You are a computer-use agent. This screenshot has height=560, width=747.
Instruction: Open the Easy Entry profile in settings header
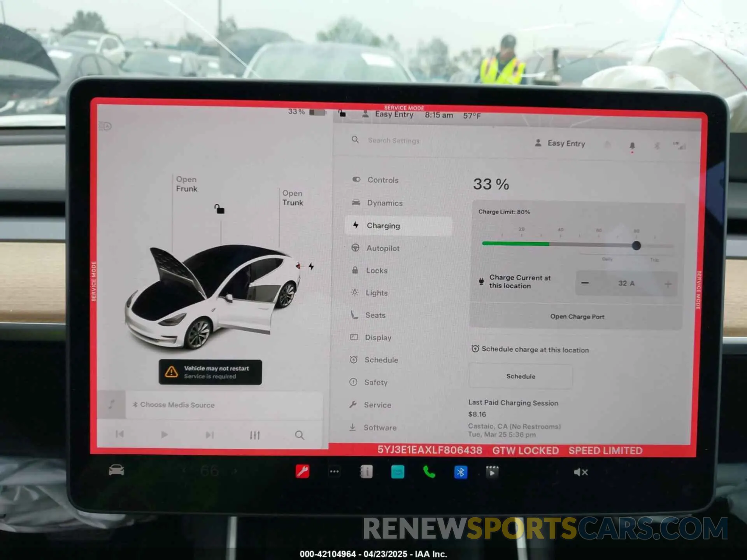point(560,143)
